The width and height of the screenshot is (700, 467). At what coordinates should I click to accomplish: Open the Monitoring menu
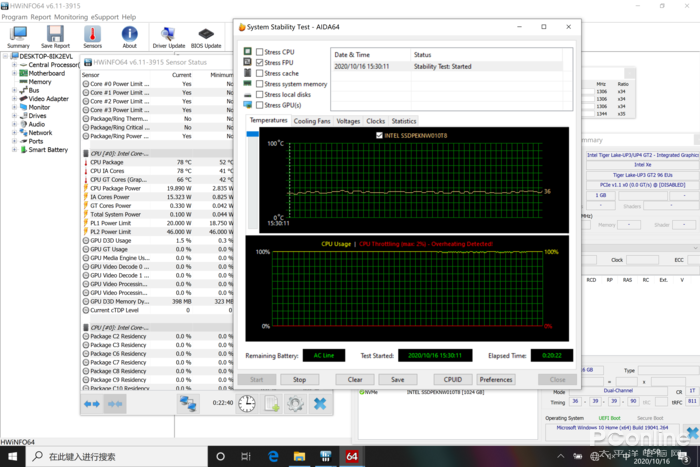[x=71, y=17]
